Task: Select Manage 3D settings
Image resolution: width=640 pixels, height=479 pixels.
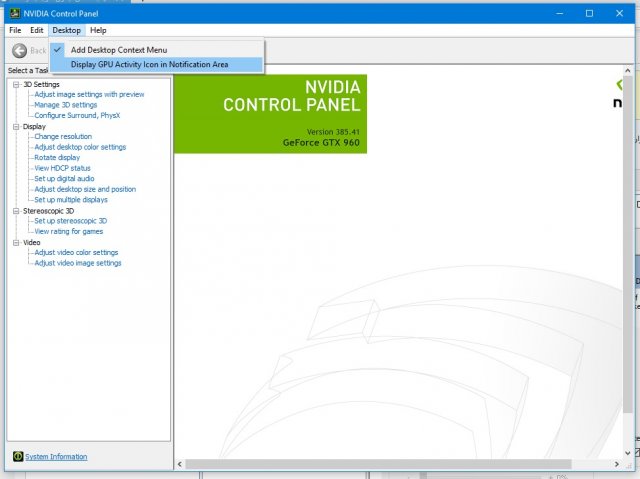Action: point(65,105)
